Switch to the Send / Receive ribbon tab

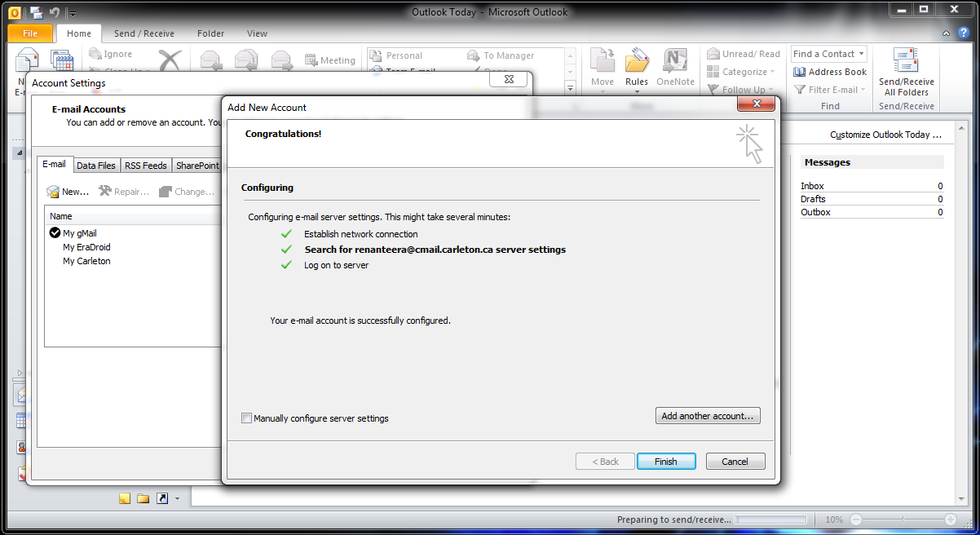tap(144, 33)
